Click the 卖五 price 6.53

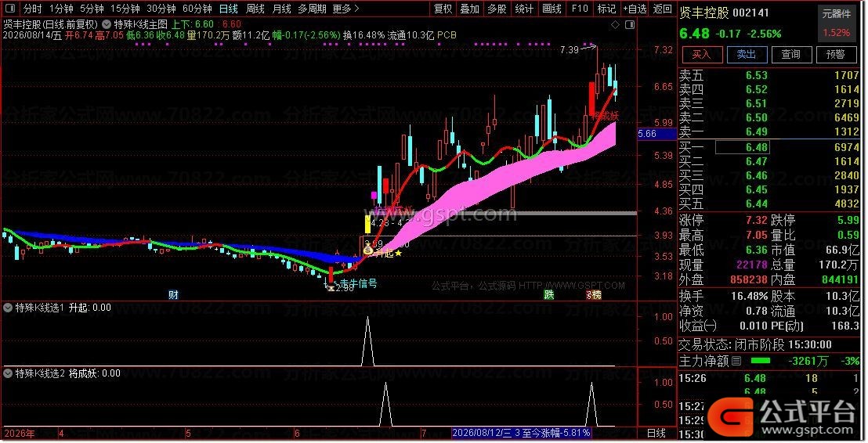click(756, 75)
